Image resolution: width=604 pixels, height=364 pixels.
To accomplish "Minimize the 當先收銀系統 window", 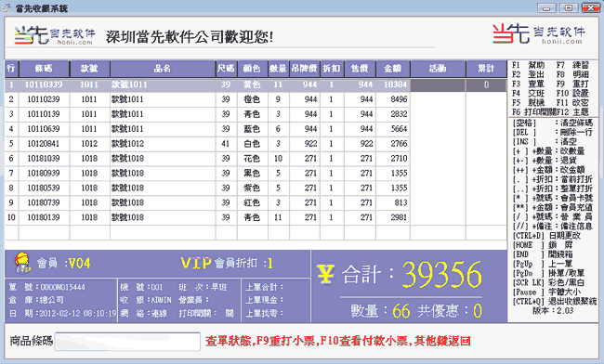I will [546, 7].
